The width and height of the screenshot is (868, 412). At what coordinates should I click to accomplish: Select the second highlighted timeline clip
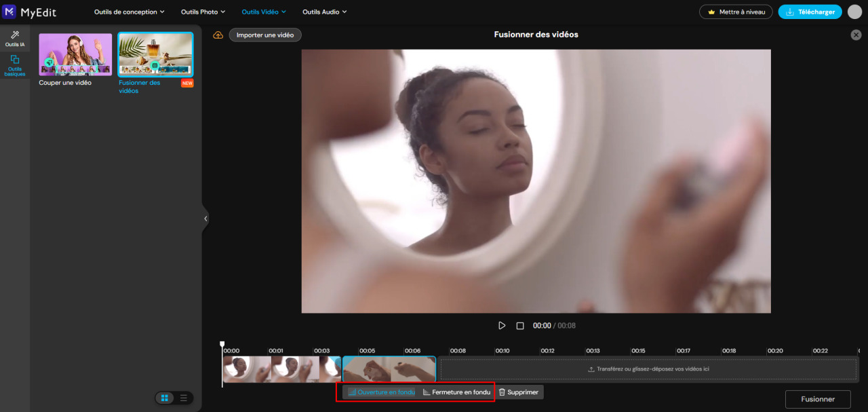(x=389, y=369)
